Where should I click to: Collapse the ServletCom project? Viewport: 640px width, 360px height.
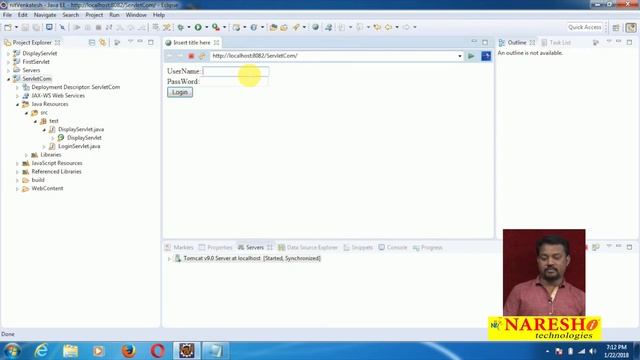pos(8,79)
